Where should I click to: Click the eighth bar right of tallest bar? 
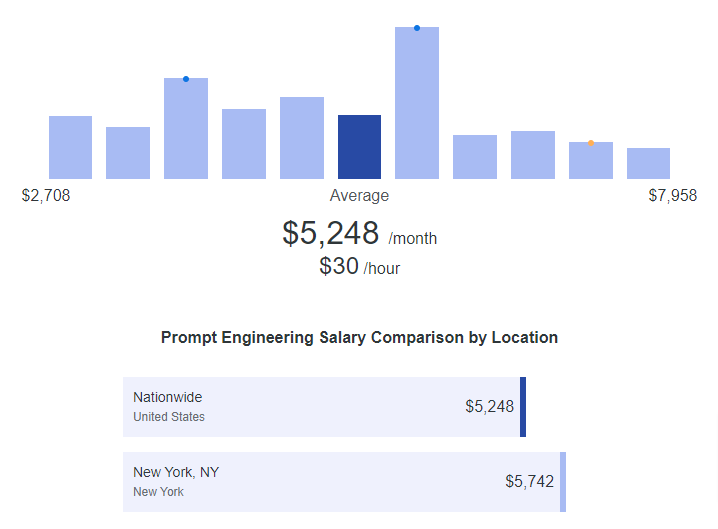[475, 157]
